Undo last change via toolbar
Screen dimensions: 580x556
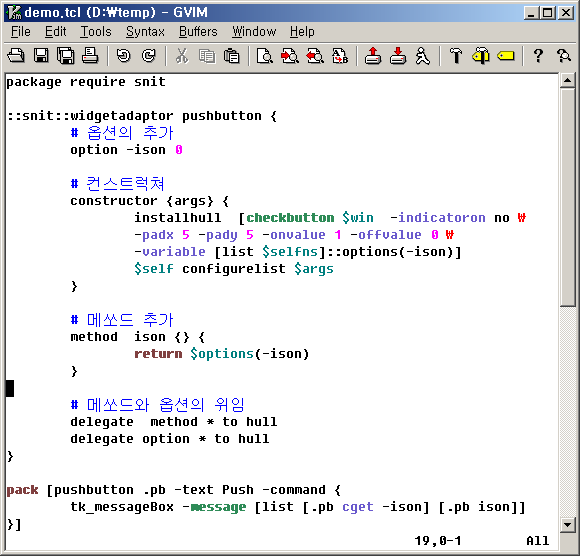point(124,56)
